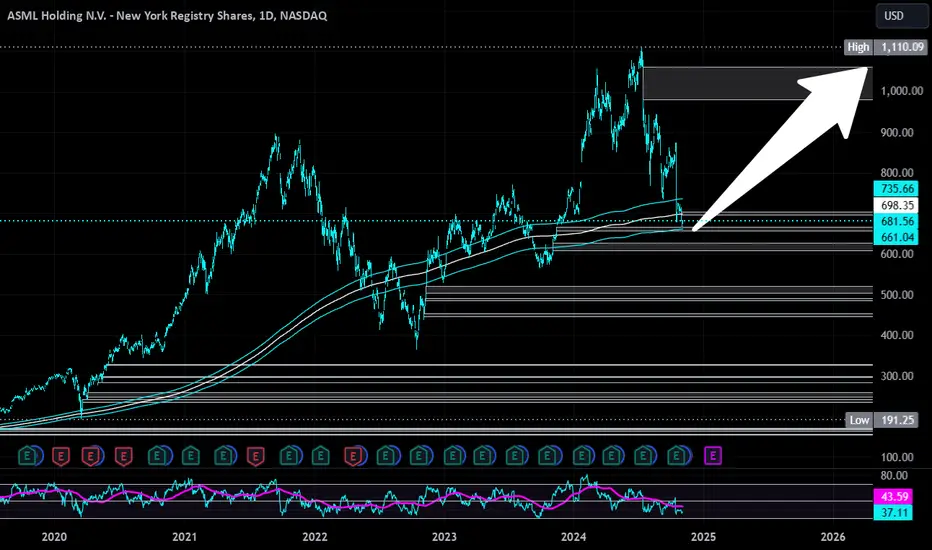Viewport: 932px width, 550px height.
Task: Click the cyan 37.11 RSI value
Action: [893, 512]
